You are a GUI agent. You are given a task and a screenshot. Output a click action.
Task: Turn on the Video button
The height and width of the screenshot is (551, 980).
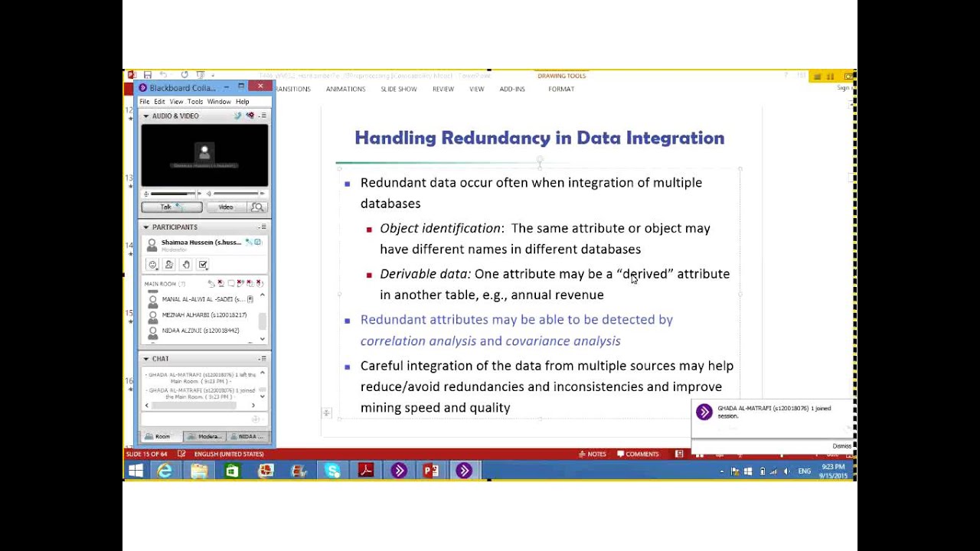point(226,207)
